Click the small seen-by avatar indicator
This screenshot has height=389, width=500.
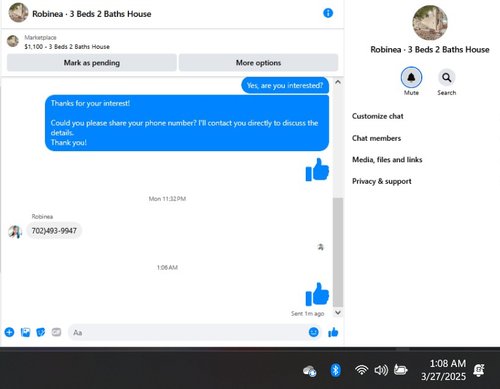(321, 247)
